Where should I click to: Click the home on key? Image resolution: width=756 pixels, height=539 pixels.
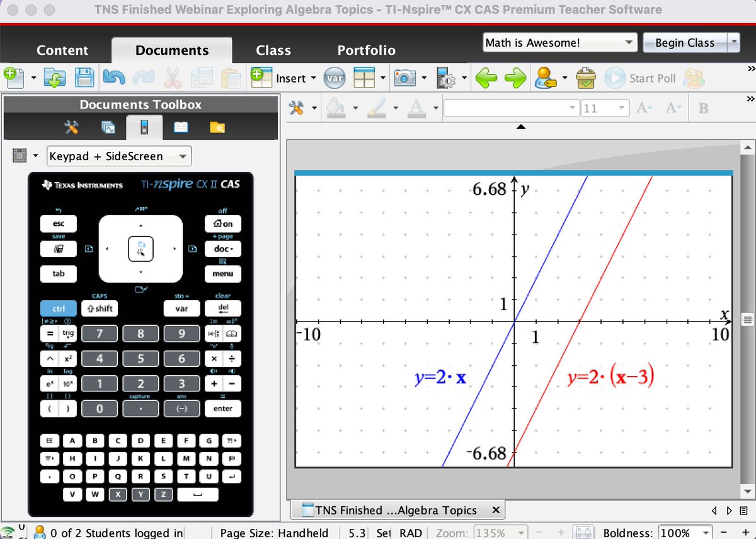pyautogui.click(x=223, y=223)
